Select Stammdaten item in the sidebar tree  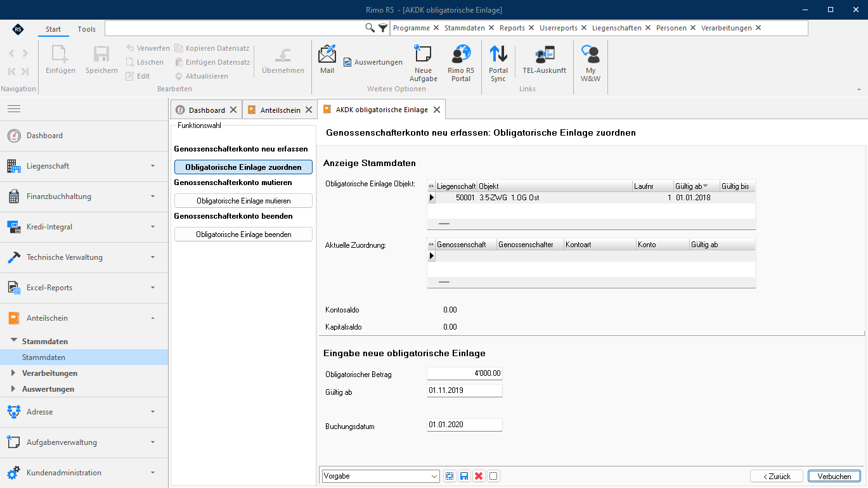point(84,357)
